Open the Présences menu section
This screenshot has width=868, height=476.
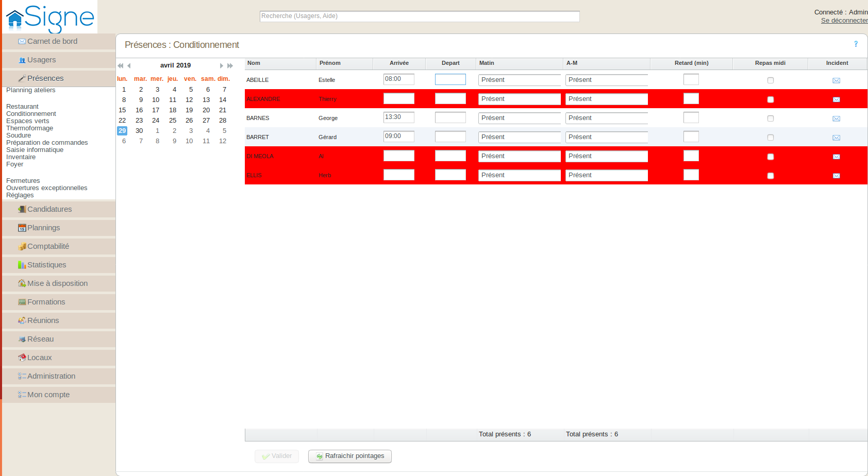coord(59,78)
